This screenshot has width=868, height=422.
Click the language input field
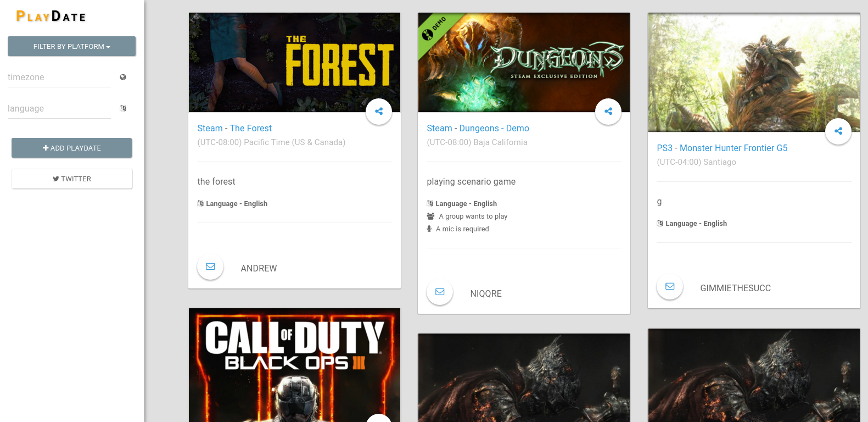(59, 109)
